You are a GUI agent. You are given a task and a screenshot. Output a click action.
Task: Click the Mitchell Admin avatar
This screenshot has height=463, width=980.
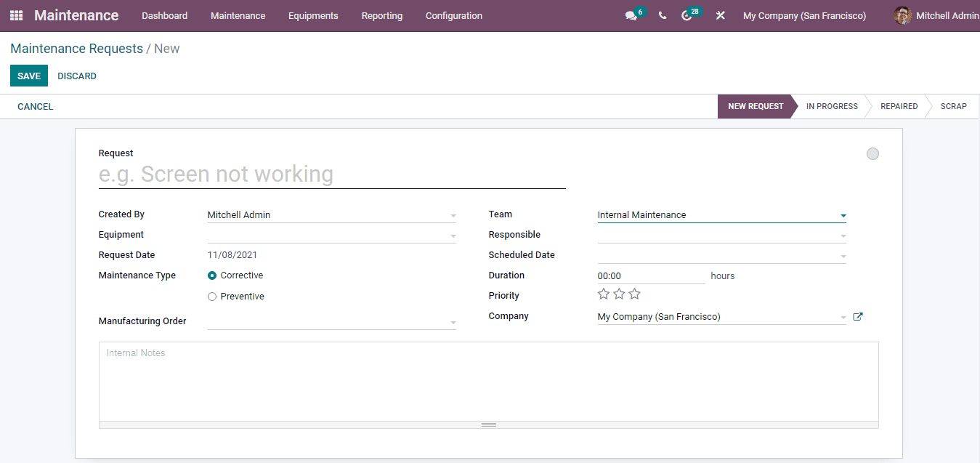tap(902, 15)
